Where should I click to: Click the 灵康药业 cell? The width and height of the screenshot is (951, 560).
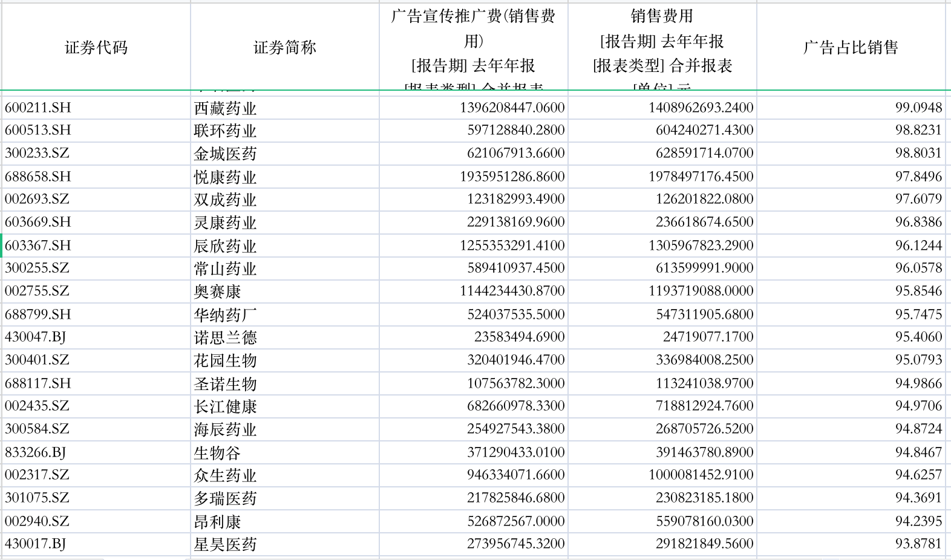284,222
